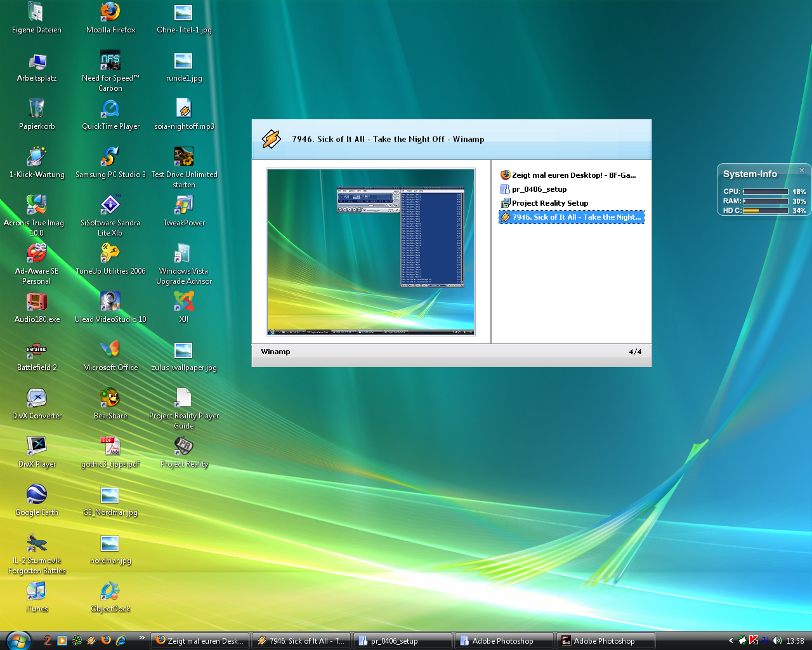Select the Ohne-Titel-1.jpg image file
The width and height of the screenshot is (812, 650).
(x=184, y=18)
